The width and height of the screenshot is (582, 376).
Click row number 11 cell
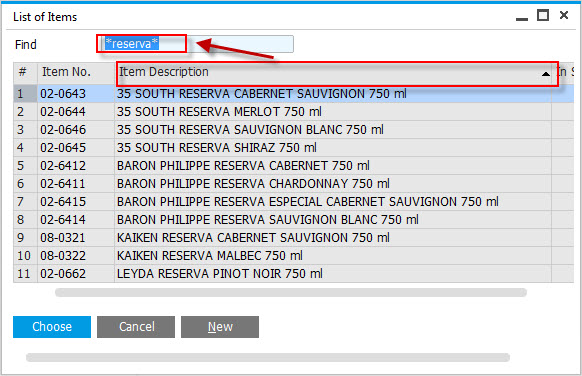25,274
